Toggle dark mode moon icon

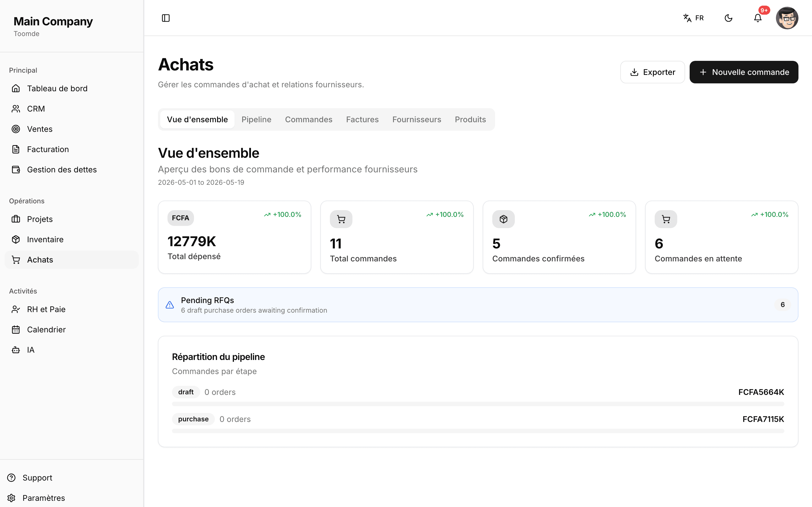pyautogui.click(x=729, y=18)
